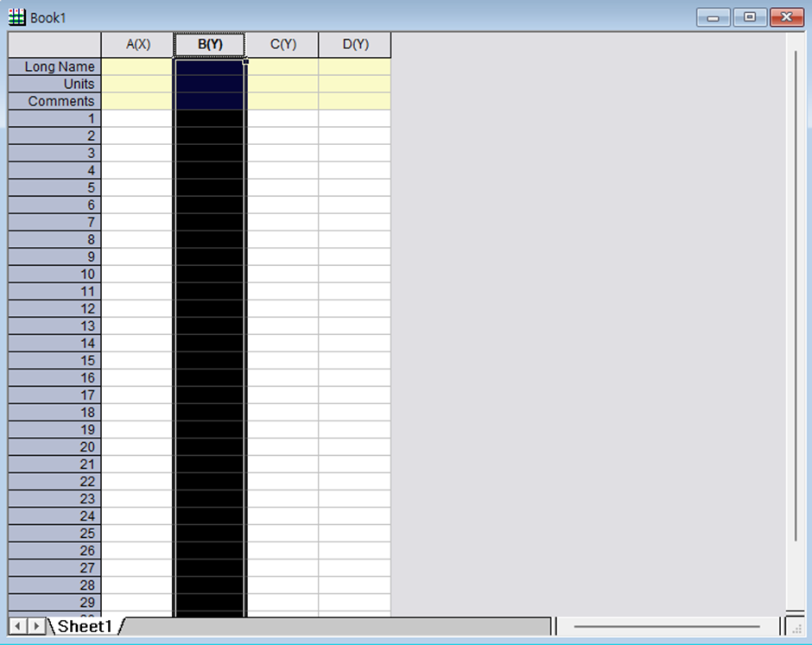
Task: Switch to the Sheet1 tab
Action: [x=84, y=628]
